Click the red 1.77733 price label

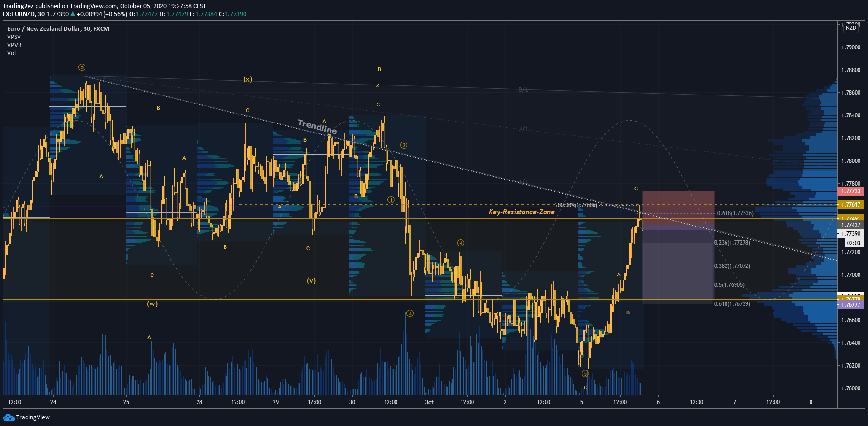pos(851,191)
